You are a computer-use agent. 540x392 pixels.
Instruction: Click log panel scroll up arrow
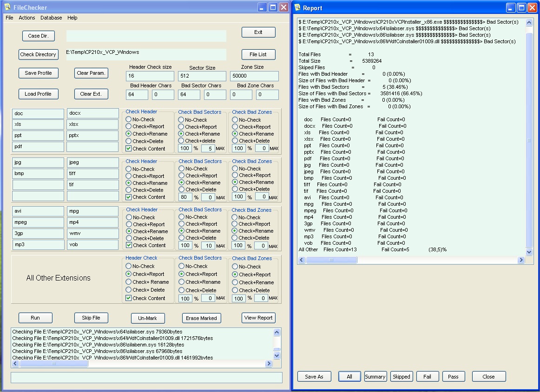(277, 332)
